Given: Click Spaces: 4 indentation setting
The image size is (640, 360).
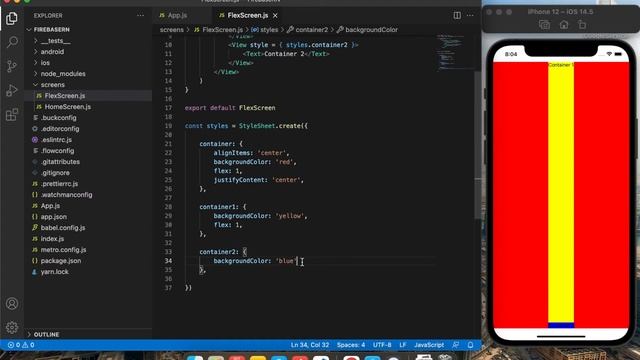Looking at the screenshot, I should (351, 345).
